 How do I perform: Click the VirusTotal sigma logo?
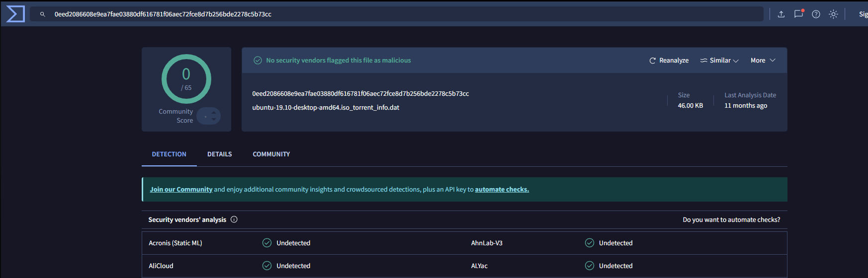click(15, 14)
